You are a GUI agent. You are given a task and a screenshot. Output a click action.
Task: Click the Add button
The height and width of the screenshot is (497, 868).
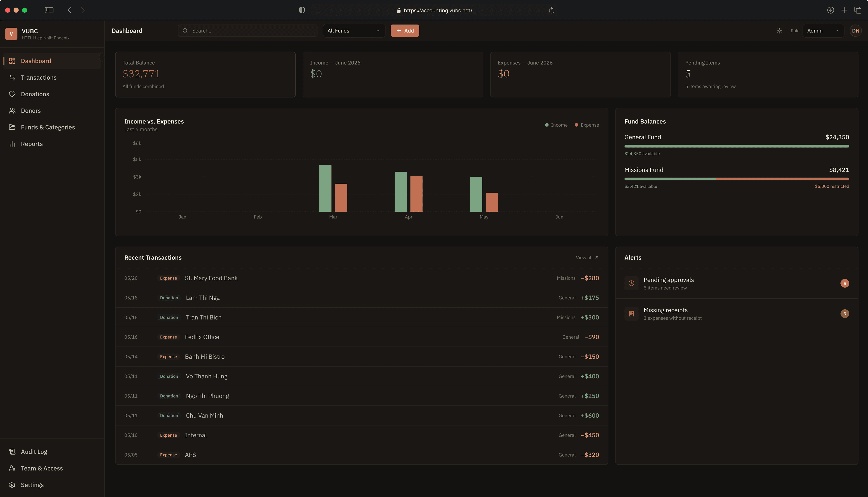pyautogui.click(x=405, y=31)
